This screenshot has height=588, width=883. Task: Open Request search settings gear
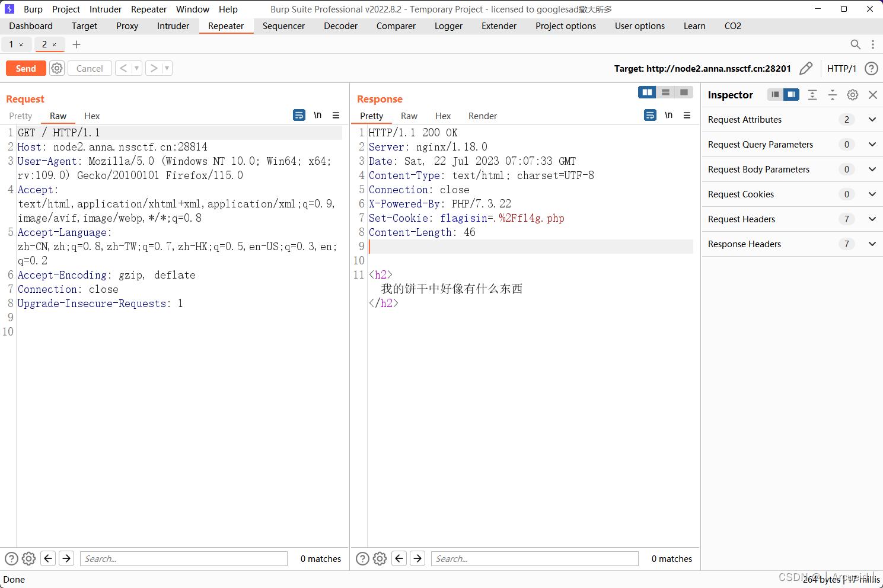[28, 558]
